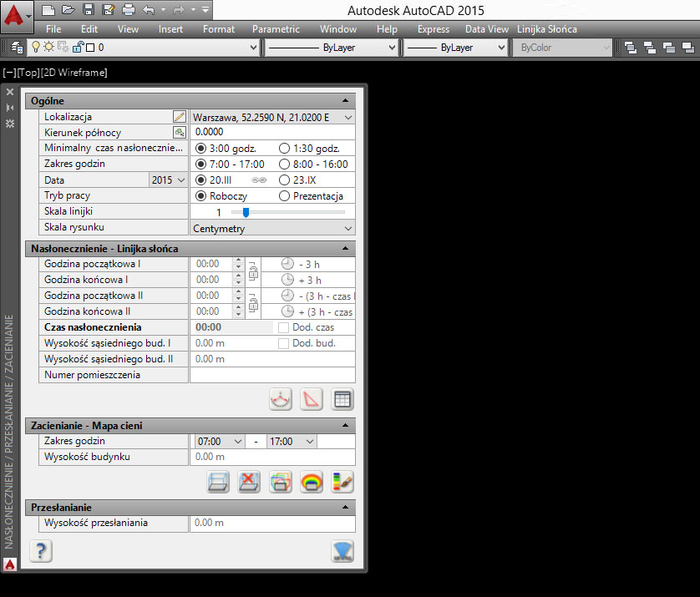
Task: Click the Redo arrow icon
Action: (x=179, y=10)
